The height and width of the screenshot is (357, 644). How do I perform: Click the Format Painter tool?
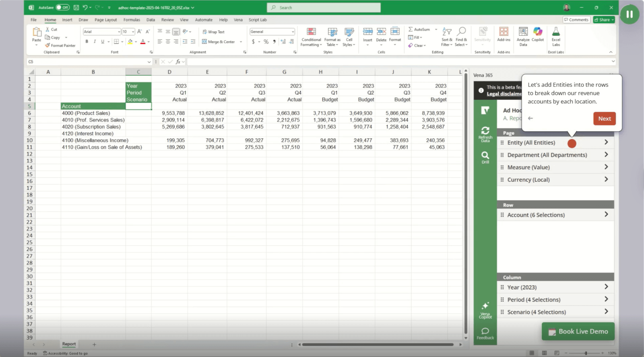(x=60, y=45)
